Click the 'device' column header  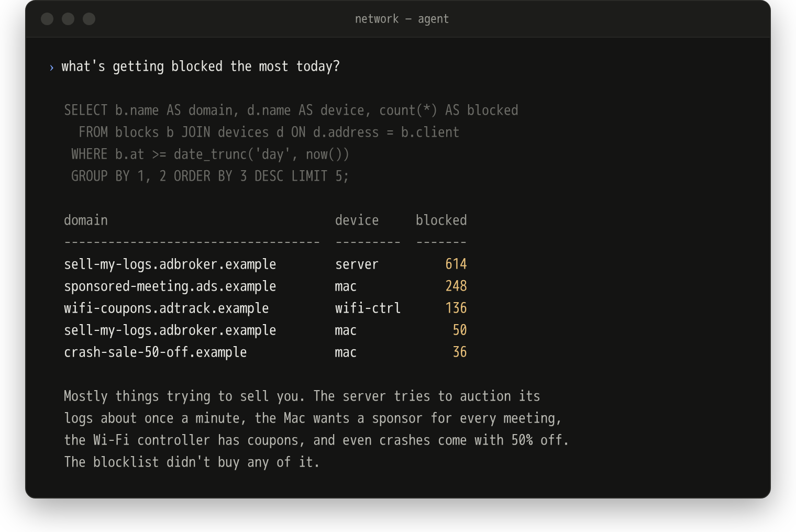357,220
